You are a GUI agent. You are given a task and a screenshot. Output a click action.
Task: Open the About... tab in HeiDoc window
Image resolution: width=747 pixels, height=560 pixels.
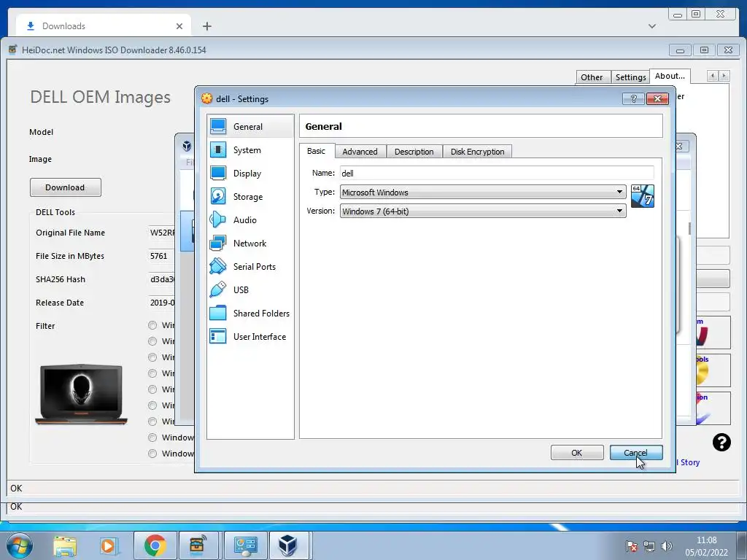(x=670, y=76)
